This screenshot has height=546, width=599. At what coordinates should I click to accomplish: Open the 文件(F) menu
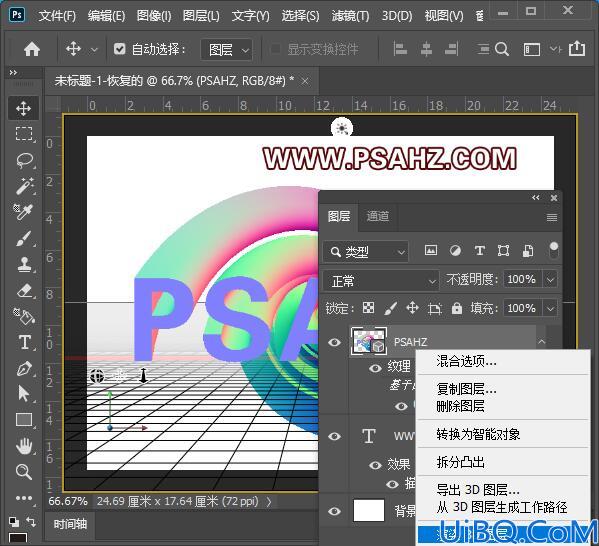57,16
